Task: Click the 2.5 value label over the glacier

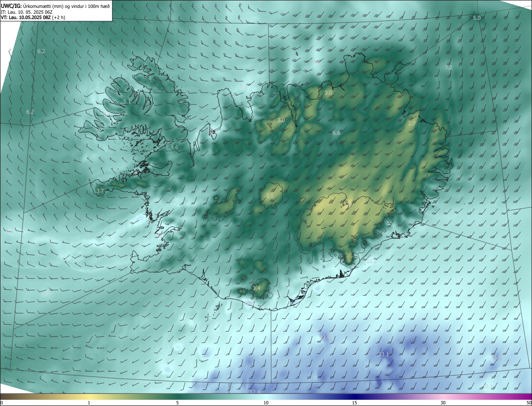Action: point(270,196)
